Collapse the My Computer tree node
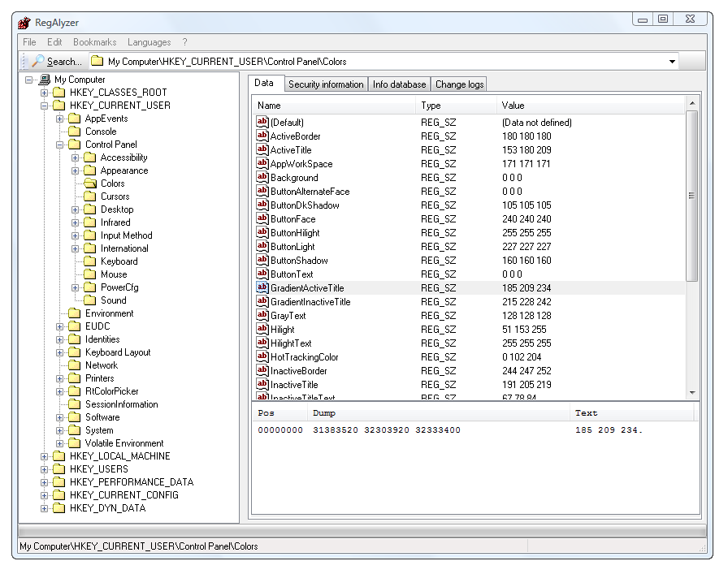 [28, 80]
